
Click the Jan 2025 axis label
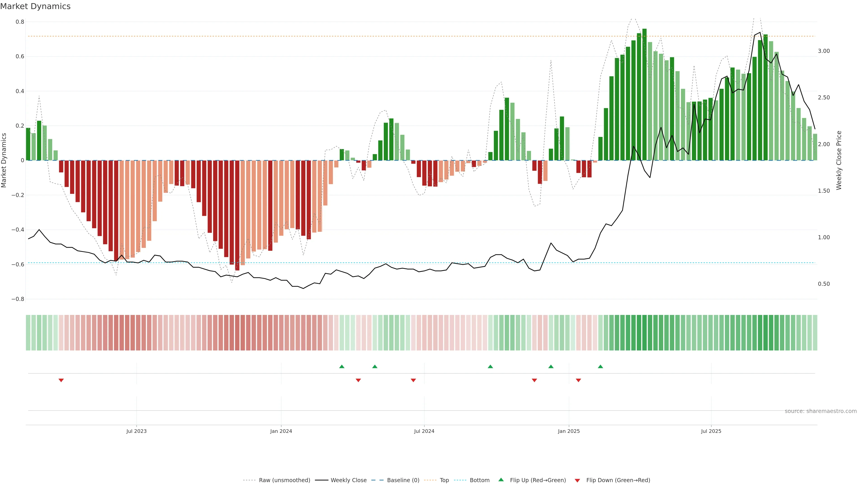[569, 431]
